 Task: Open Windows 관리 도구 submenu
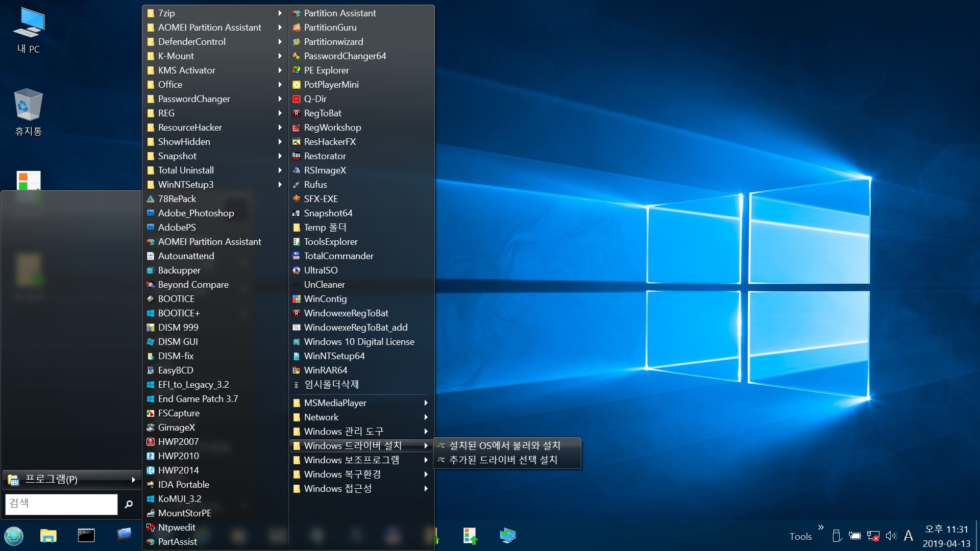click(361, 432)
